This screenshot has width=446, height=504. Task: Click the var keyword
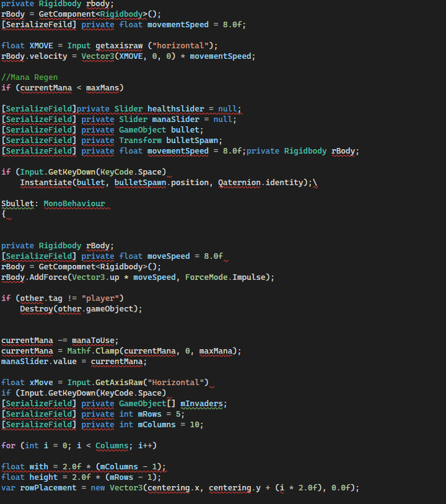tap(8, 488)
